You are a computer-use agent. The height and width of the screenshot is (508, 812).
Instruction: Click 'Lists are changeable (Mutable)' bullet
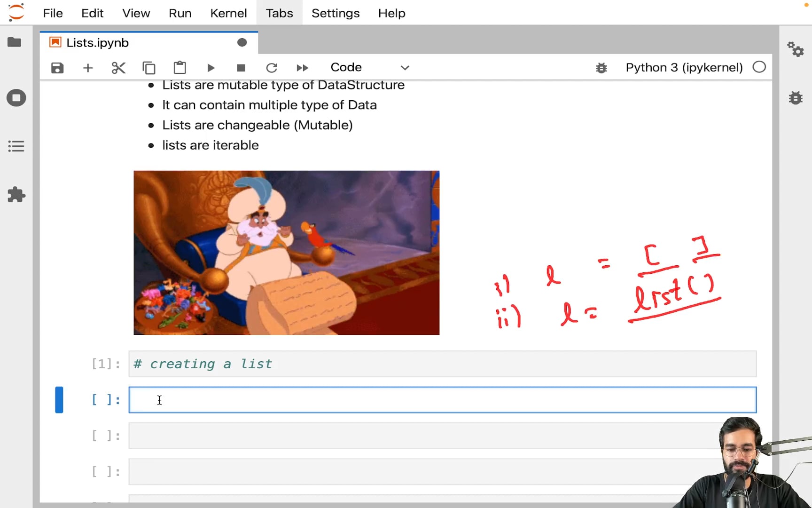coord(258,125)
